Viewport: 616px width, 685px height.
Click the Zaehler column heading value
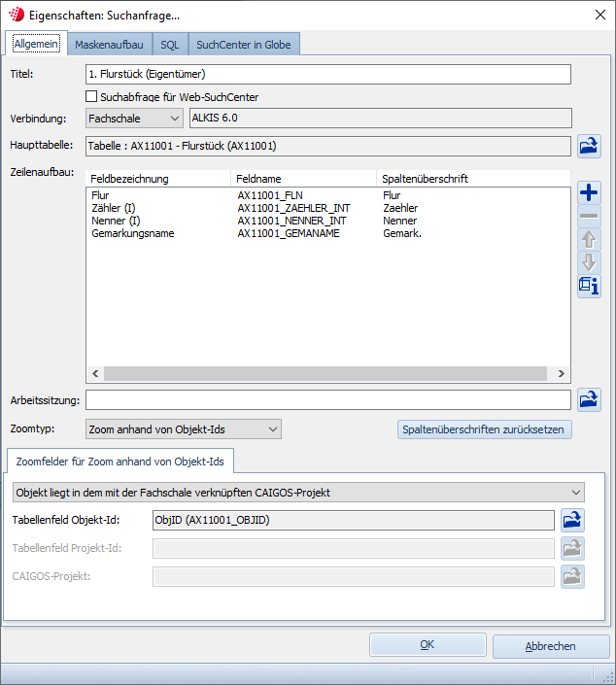[400, 208]
